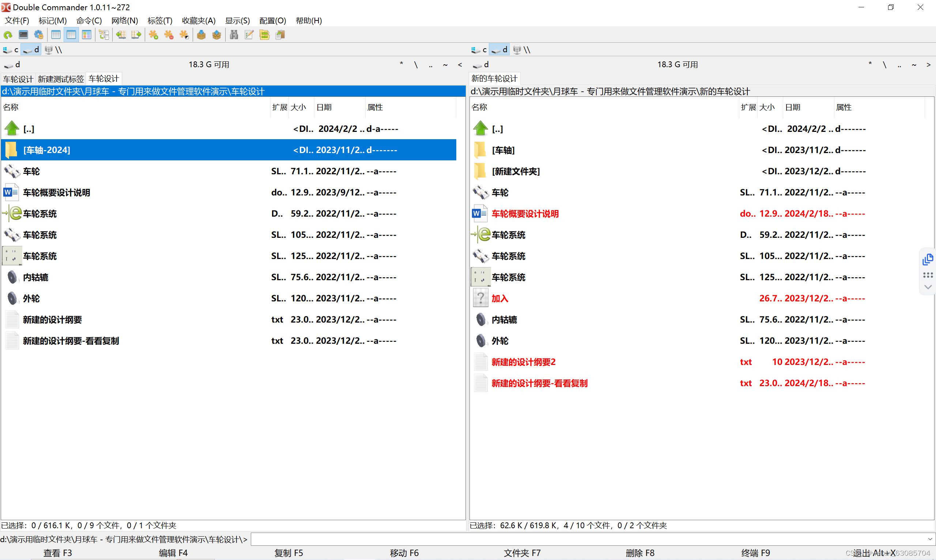This screenshot has height=560, width=936.
Task: Open the search binoculars icon
Action: [x=234, y=35]
